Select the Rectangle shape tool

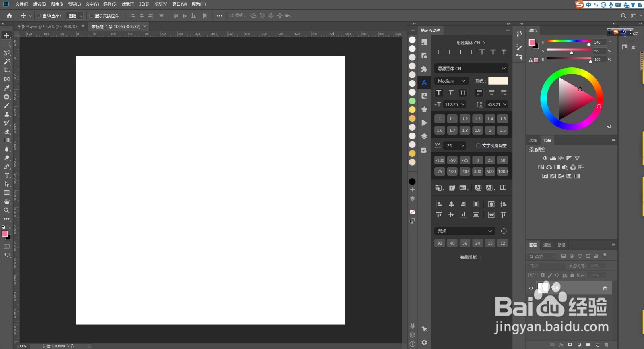7,193
